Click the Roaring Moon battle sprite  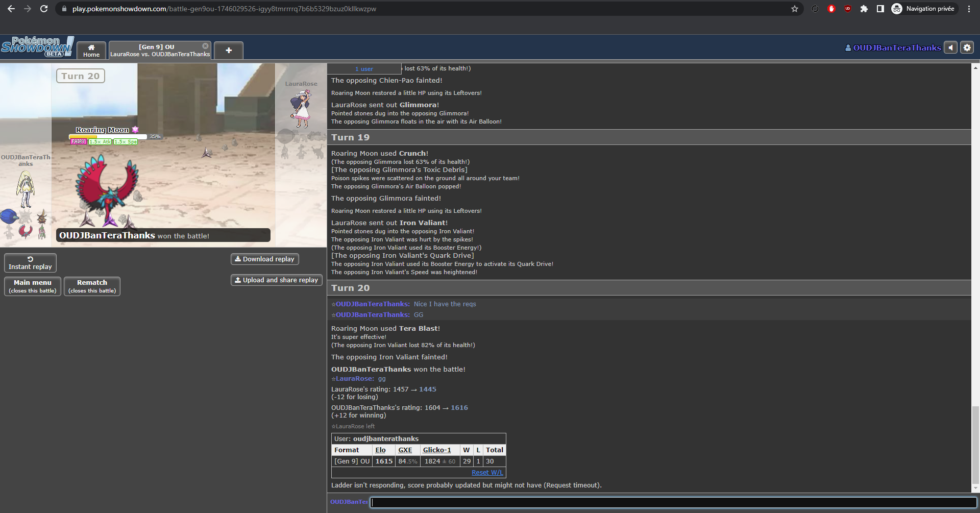pos(107,189)
